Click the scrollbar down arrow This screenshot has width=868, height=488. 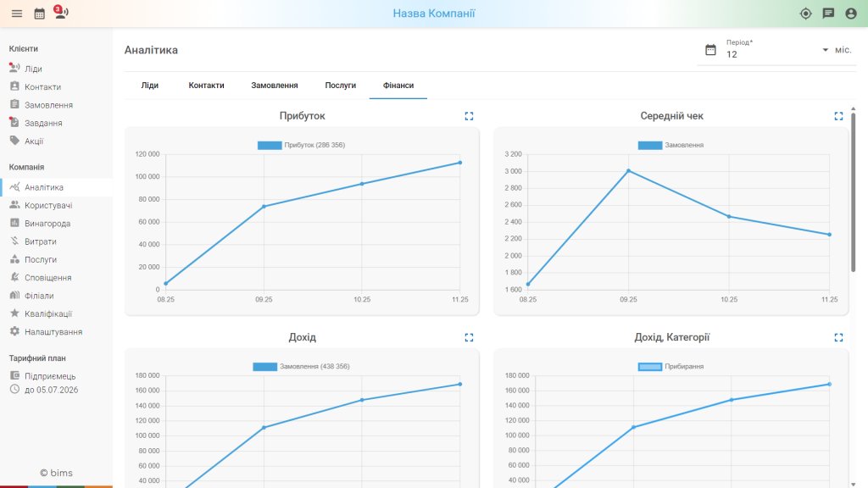point(853,485)
